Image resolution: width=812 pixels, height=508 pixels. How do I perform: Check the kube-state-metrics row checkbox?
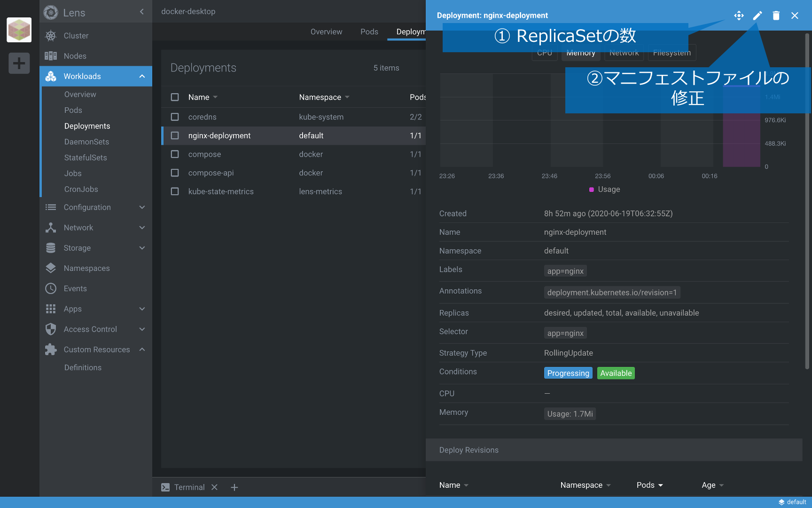(175, 191)
